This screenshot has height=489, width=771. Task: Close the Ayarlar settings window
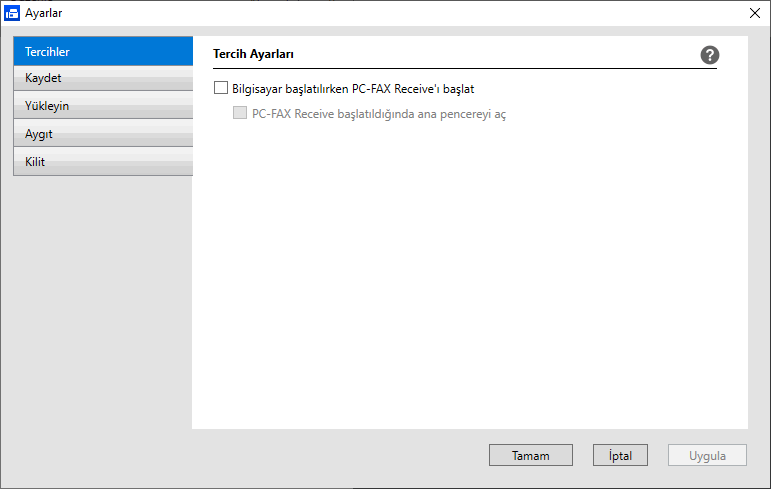pyautogui.click(x=754, y=13)
